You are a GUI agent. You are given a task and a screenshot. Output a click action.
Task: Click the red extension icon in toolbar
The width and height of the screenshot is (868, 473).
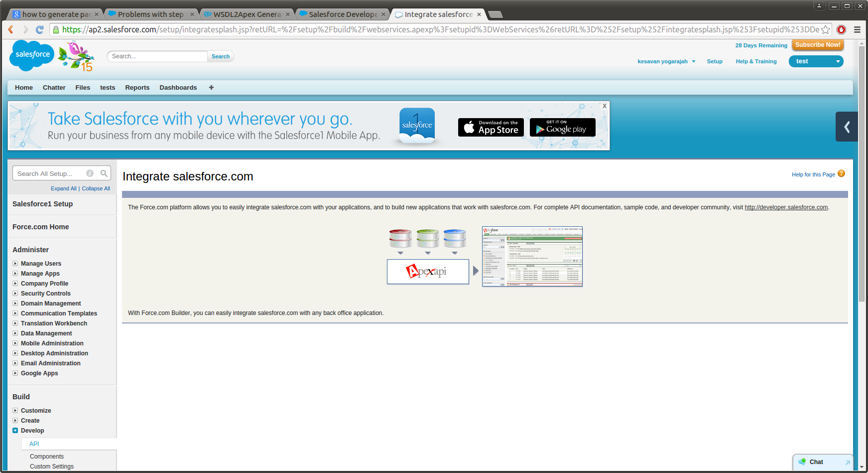pyautogui.click(x=842, y=30)
